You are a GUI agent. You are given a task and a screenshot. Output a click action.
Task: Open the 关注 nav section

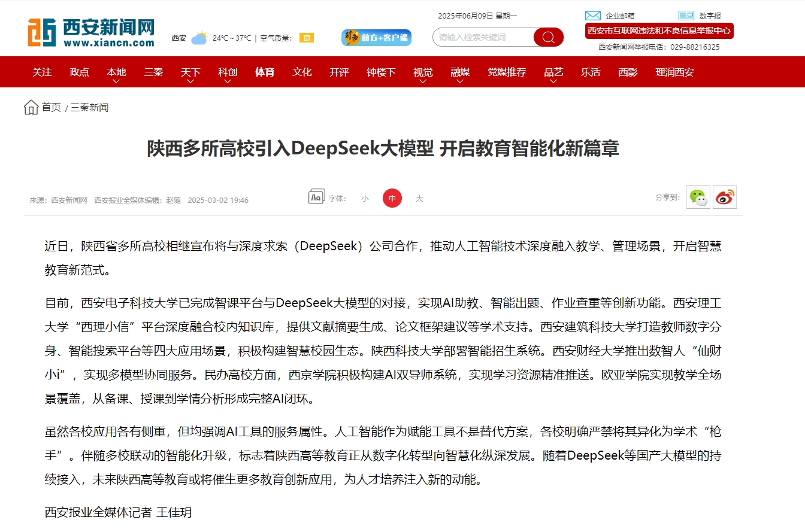click(42, 72)
